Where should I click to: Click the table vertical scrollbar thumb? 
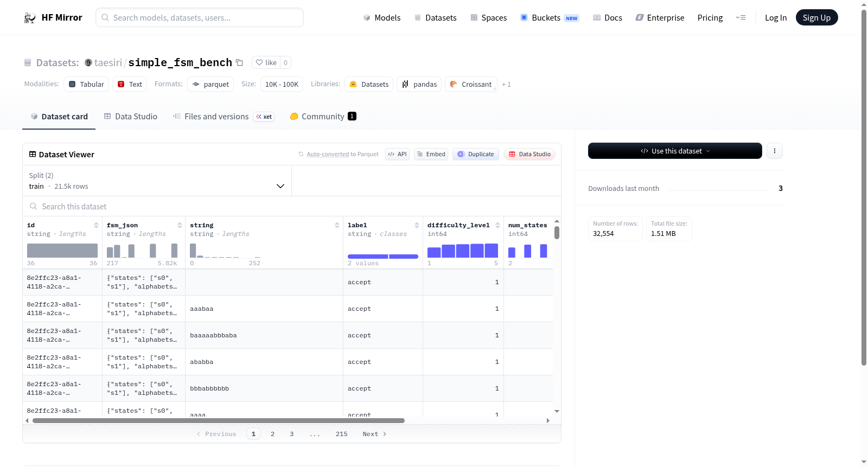(x=557, y=233)
